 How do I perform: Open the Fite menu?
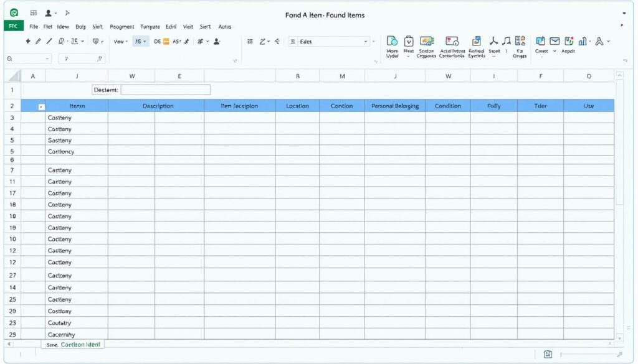click(x=34, y=26)
